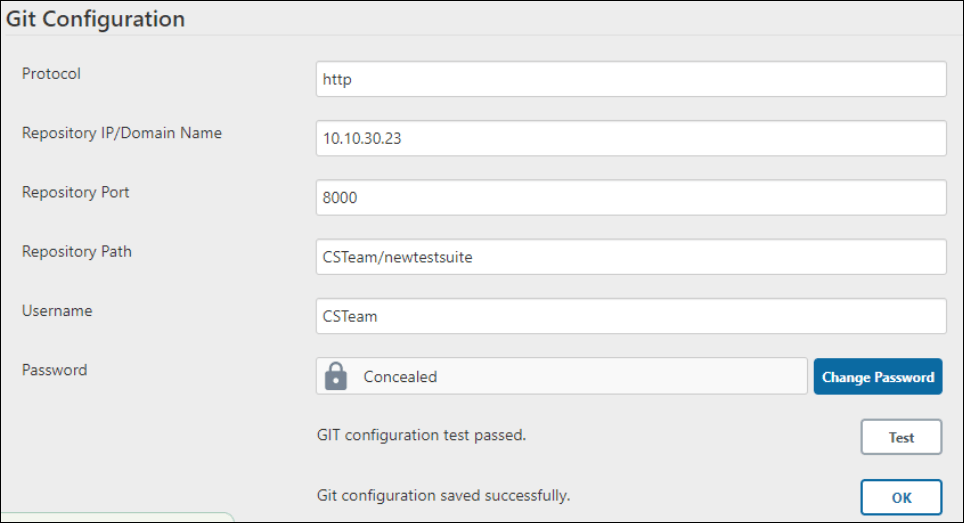The width and height of the screenshot is (964, 523).
Task: Click the Username field with CSTeam
Action: tap(631, 316)
